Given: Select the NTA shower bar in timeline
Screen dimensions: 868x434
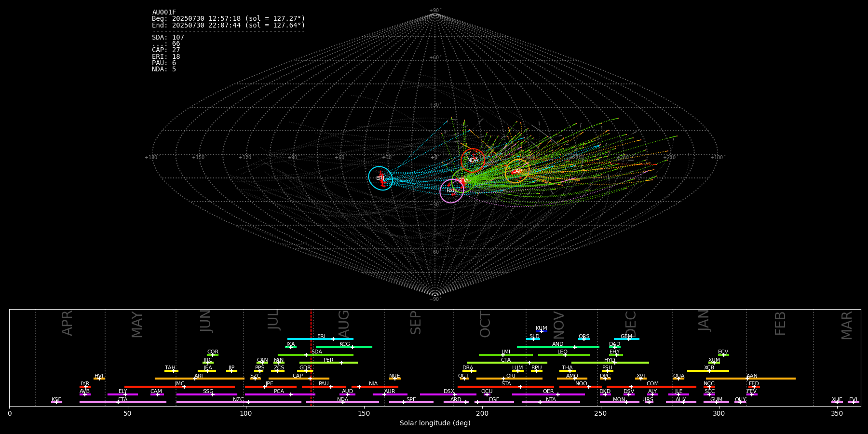Looking at the screenshot, I should [551, 402].
